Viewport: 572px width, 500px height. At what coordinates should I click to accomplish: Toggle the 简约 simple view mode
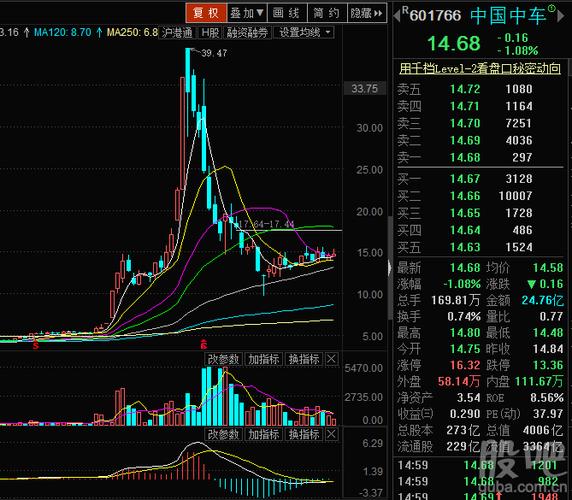(327, 13)
